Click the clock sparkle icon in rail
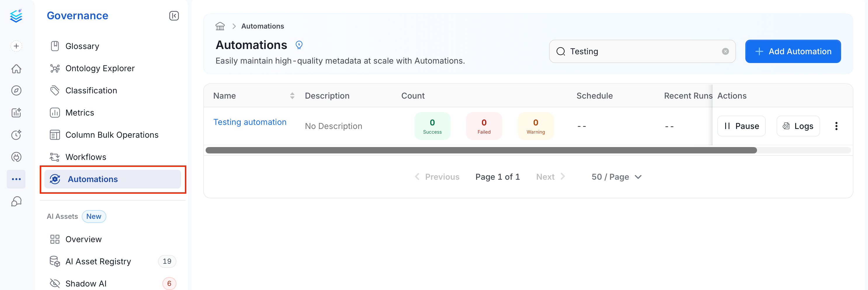Image resolution: width=868 pixels, height=290 pixels. 16,135
